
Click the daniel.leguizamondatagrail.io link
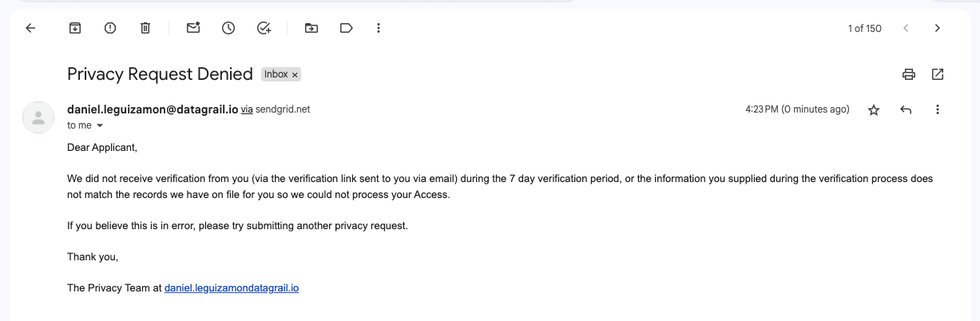point(232,287)
